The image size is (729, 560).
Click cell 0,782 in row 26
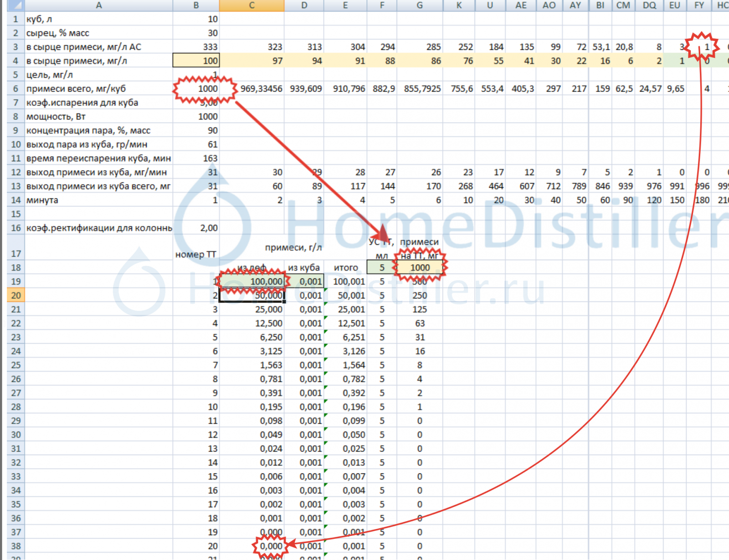click(345, 379)
